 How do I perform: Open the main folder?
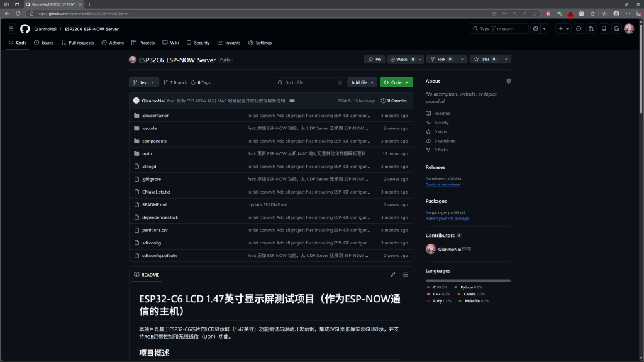coord(147,153)
